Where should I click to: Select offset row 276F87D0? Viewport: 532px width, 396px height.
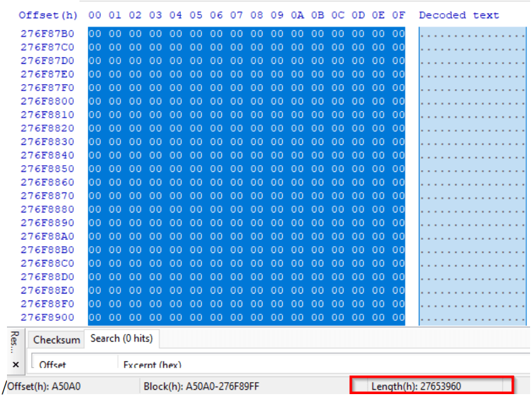coord(47,61)
